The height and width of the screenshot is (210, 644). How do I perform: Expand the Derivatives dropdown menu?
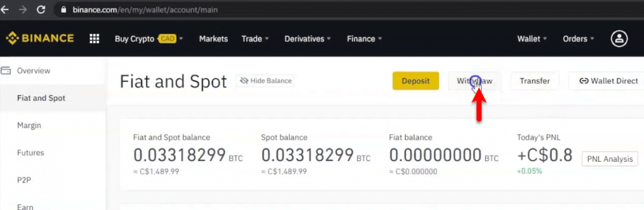(308, 39)
